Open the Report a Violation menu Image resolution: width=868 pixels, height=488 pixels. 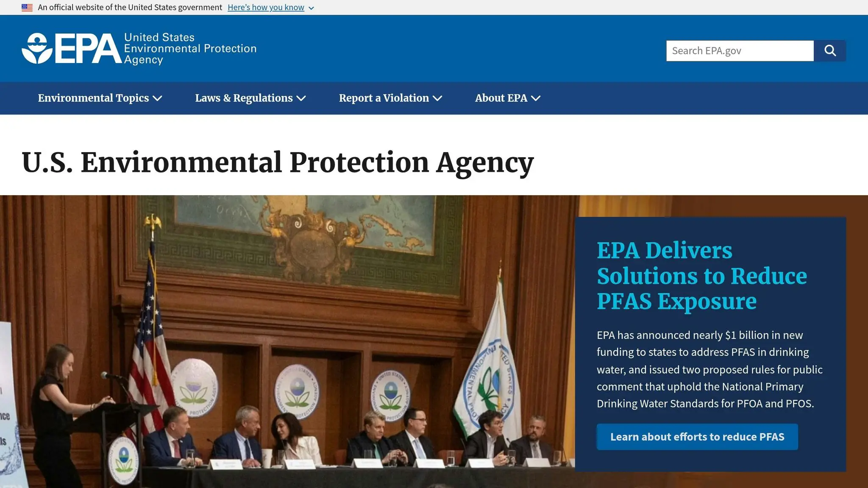[x=390, y=98]
